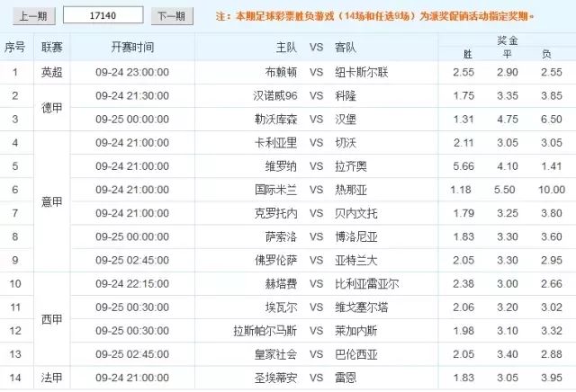Click away team 巴伦西亚
Screen dimensions: 576x392
tap(356, 354)
